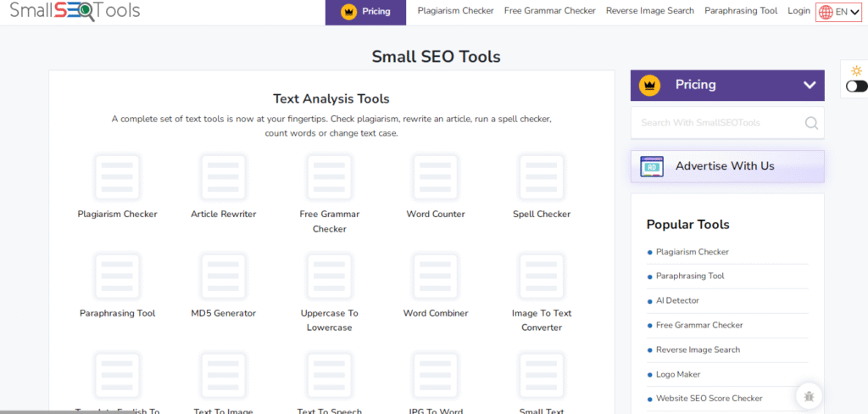Open the Plagiarism Checker tool icon
This screenshot has width=868, height=414.
[117, 176]
